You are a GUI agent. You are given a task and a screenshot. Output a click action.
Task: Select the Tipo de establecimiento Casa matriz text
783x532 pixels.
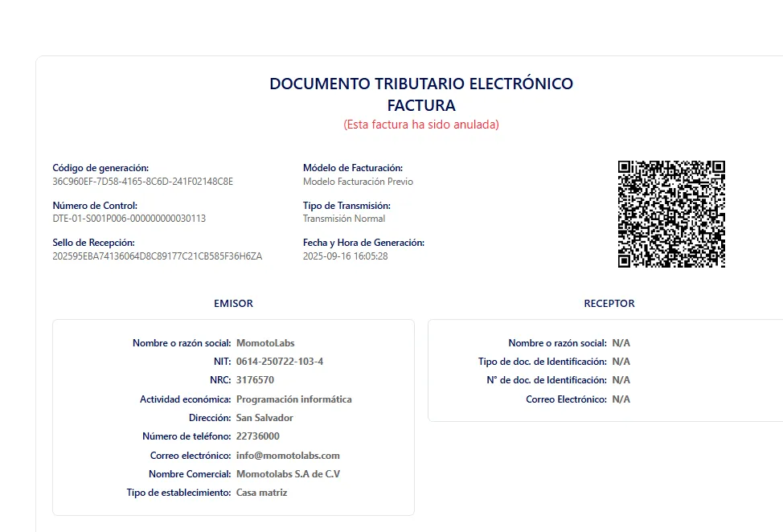point(261,492)
